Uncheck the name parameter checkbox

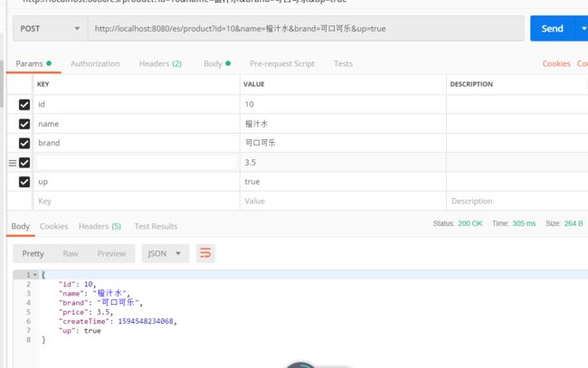click(24, 124)
